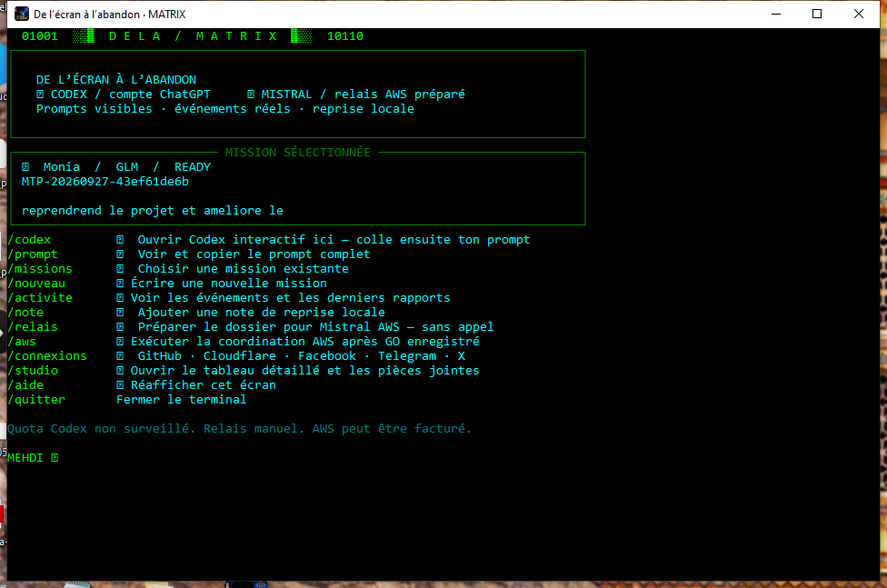Screen dimensions: 887x588
Task: Click 'Fermer le terminal' description
Action: click(x=182, y=400)
